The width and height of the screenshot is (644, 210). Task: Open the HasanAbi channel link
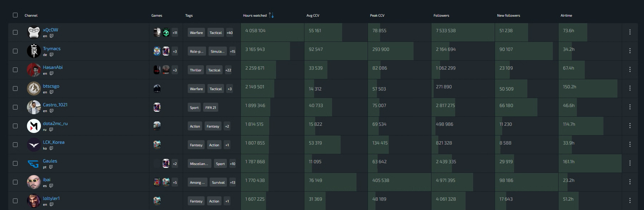[x=53, y=67]
